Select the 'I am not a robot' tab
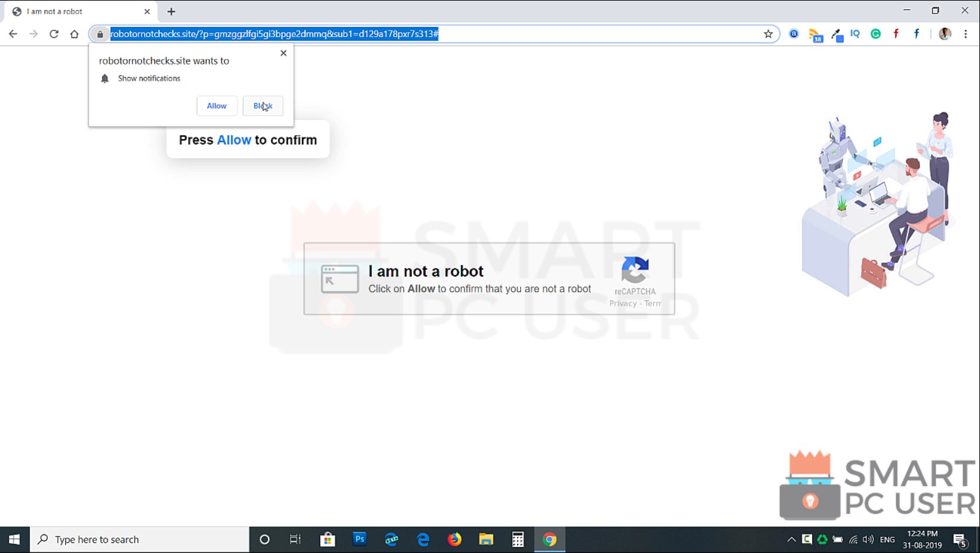The image size is (980, 553). (x=80, y=12)
